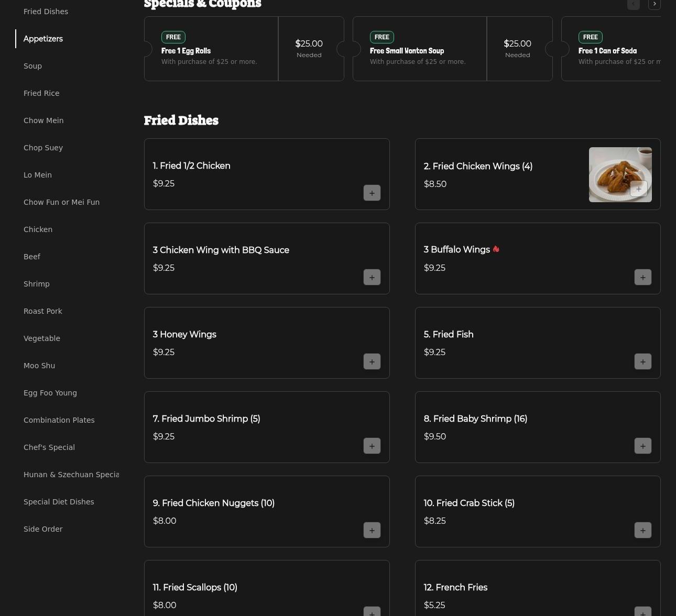The width and height of the screenshot is (676, 616).
Task: Open 5. Fried Fish item details
Action: click(538, 343)
